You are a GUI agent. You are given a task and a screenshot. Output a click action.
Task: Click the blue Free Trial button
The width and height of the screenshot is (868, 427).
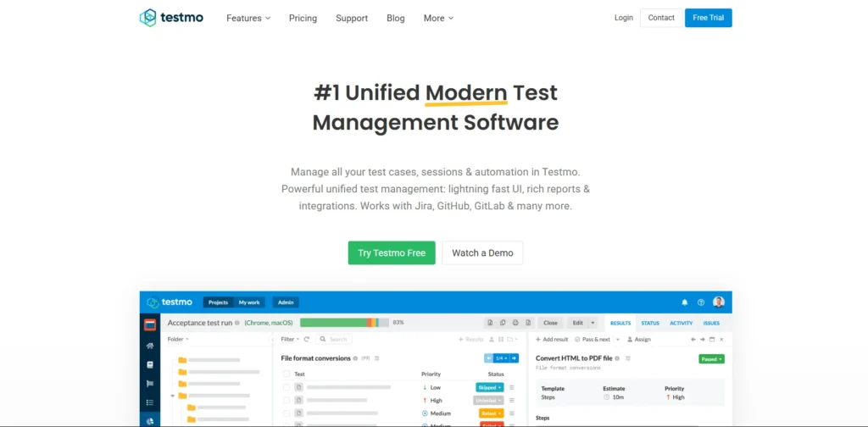[708, 18]
